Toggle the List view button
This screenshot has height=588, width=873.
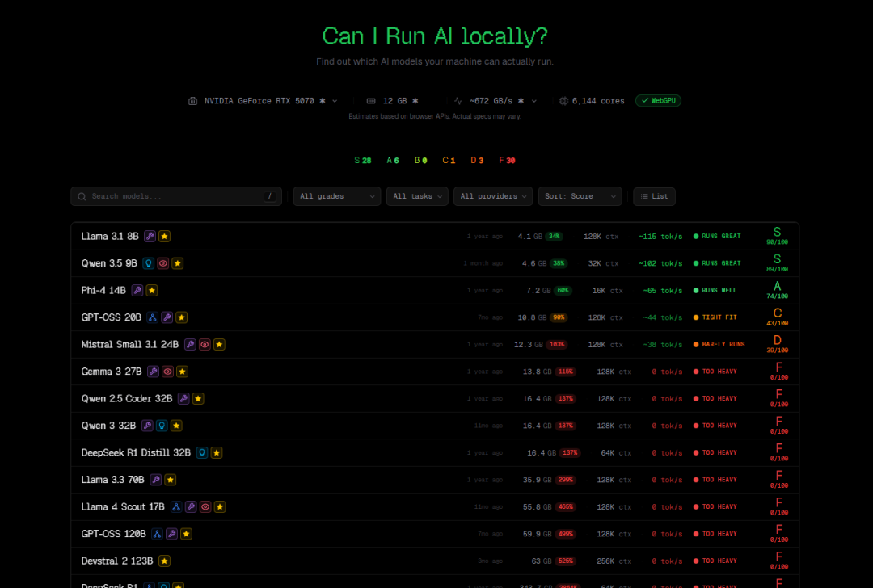pos(654,196)
